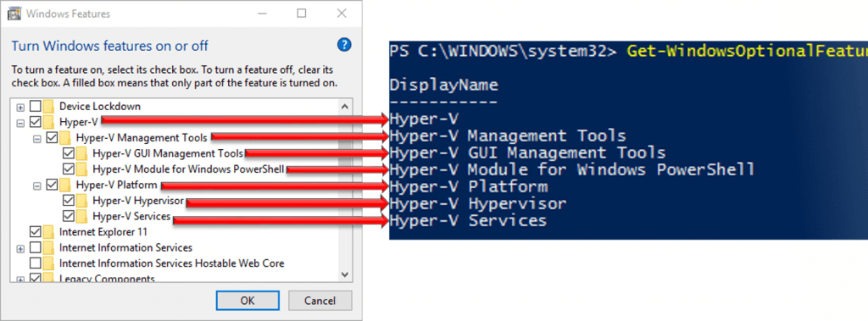Select the Internet Explorer 11 folder icon

click(x=48, y=232)
